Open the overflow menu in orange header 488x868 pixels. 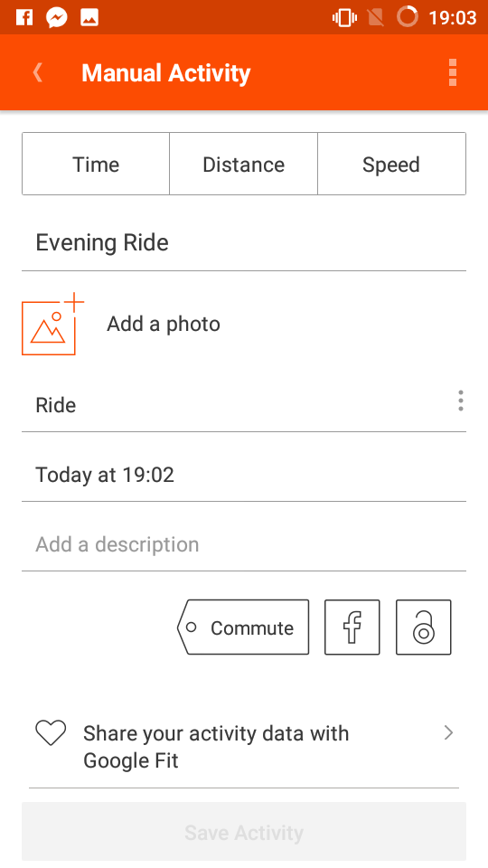453,72
